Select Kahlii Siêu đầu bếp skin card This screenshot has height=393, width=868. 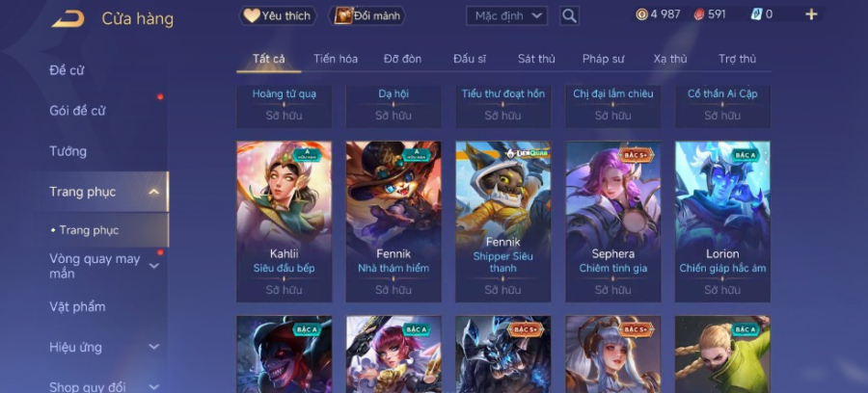[x=284, y=222]
